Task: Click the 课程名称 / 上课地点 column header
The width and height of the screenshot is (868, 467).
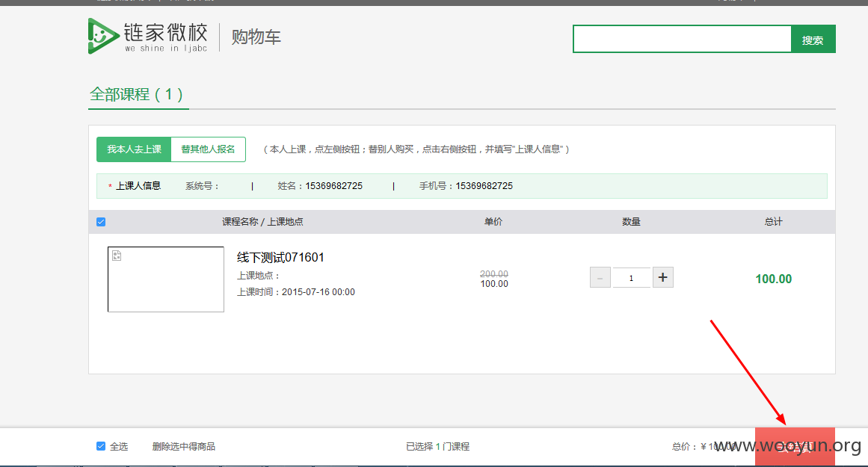Action: [x=262, y=222]
